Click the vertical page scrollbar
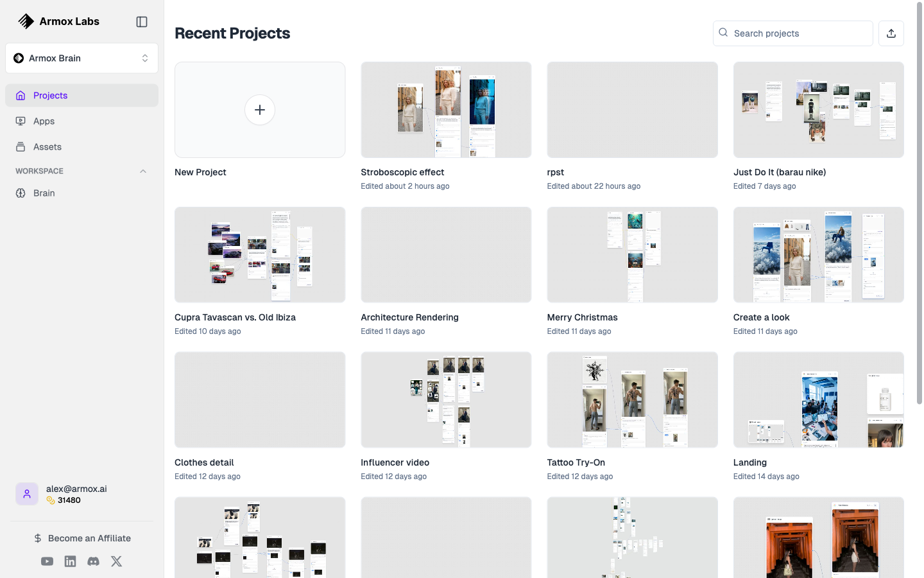Viewport: 924px width, 578px height. click(919, 204)
